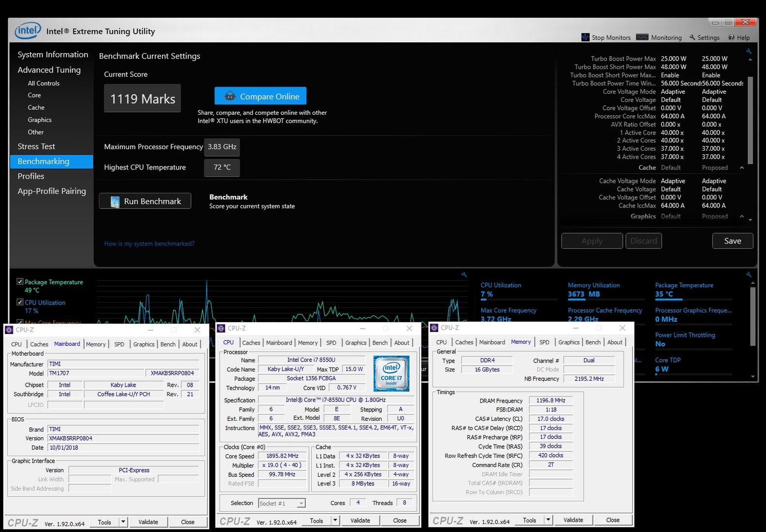766x532 pixels.
Task: Open Advanced Tuning section
Action: point(49,70)
